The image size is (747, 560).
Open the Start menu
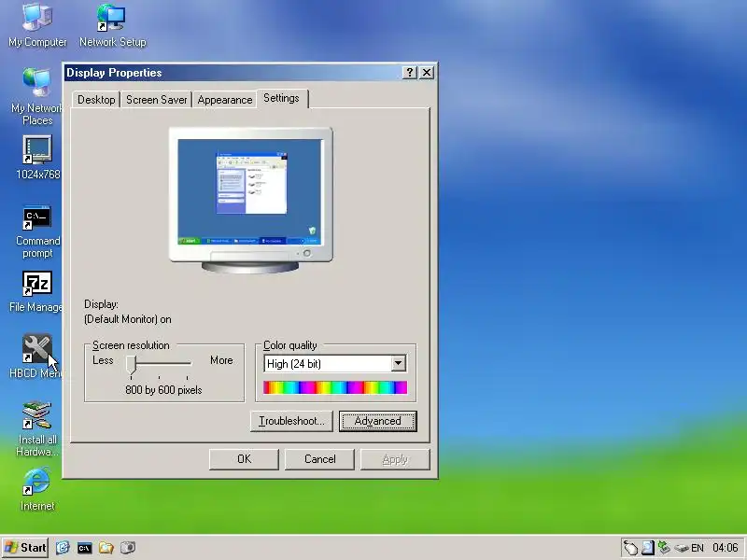coord(25,548)
